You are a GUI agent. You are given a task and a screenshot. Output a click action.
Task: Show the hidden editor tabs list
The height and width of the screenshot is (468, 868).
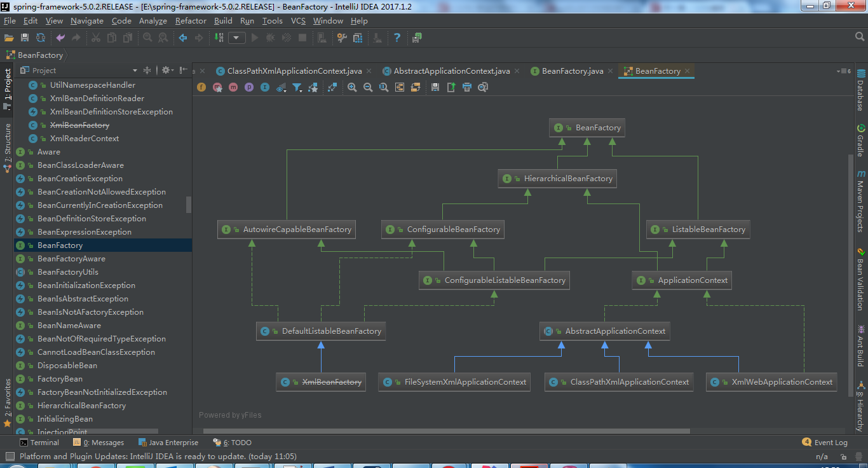[x=844, y=71]
